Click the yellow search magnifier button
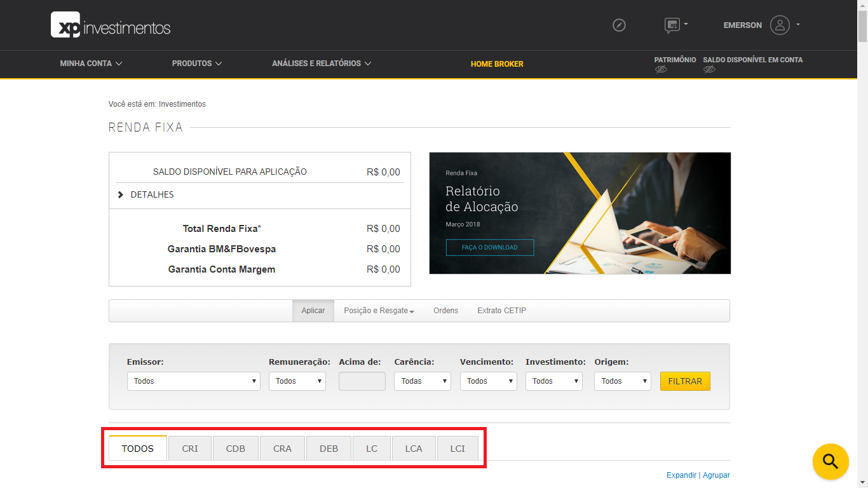Image resolution: width=868 pixels, height=488 pixels. pos(831,461)
